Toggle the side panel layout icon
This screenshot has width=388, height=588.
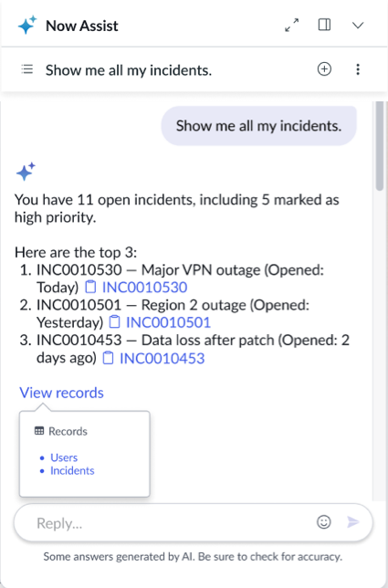coord(324,25)
